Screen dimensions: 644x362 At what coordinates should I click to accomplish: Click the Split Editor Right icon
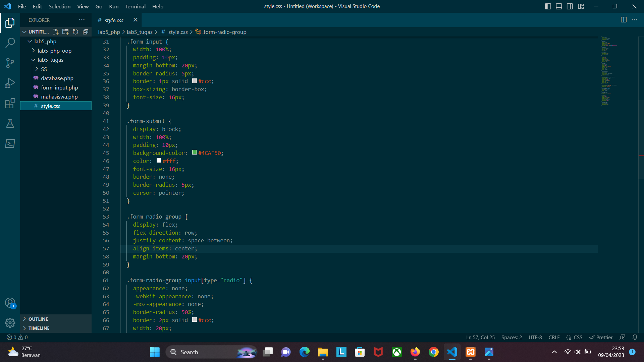point(624,20)
